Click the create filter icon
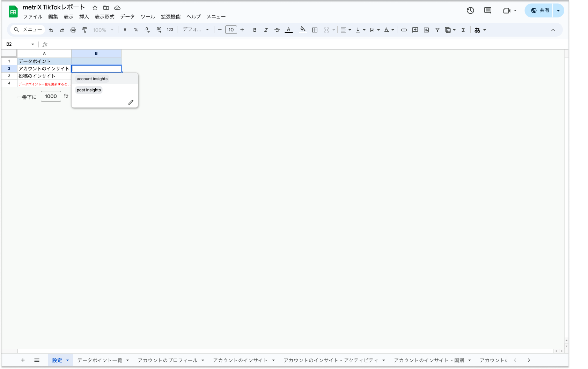Viewport: 588px width, 369px height. (x=438, y=30)
